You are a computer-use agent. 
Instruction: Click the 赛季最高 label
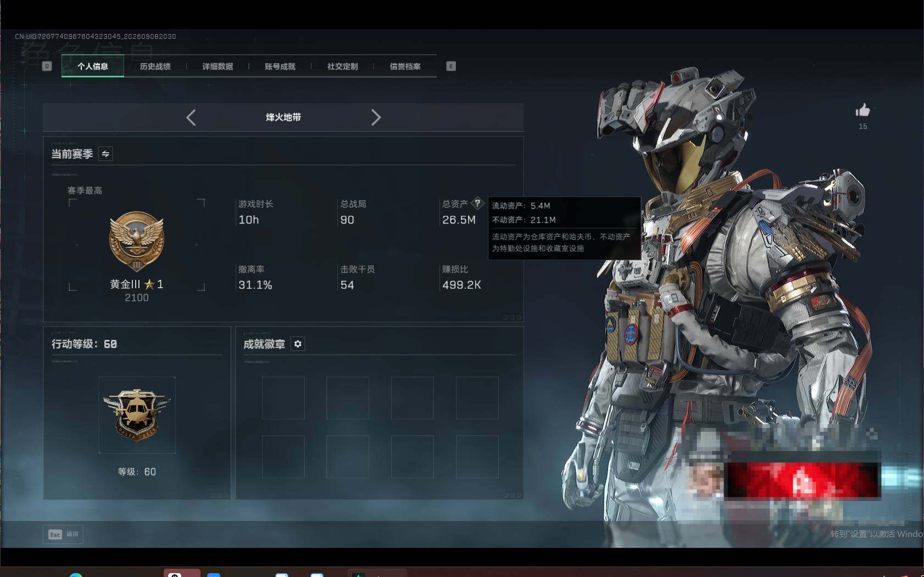85,191
